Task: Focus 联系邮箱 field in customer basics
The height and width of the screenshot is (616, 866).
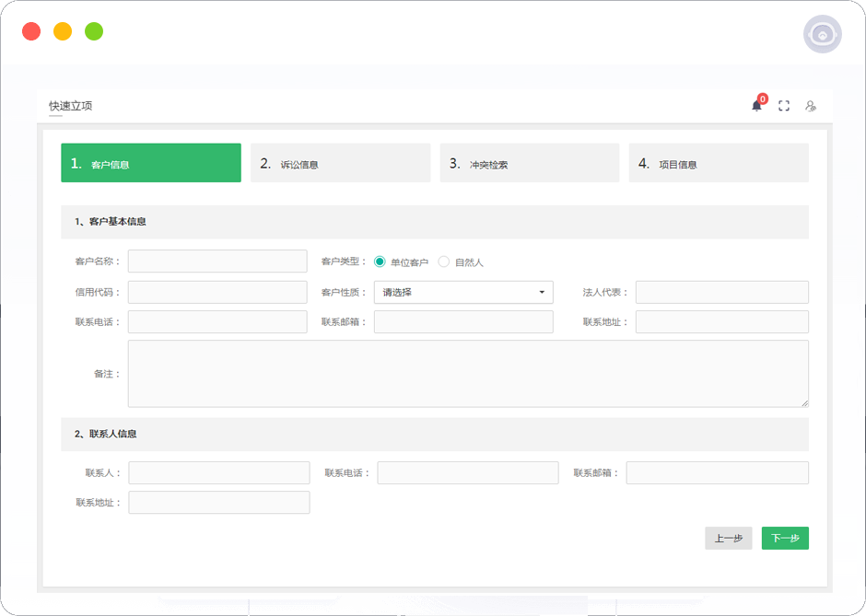Action: tap(463, 321)
